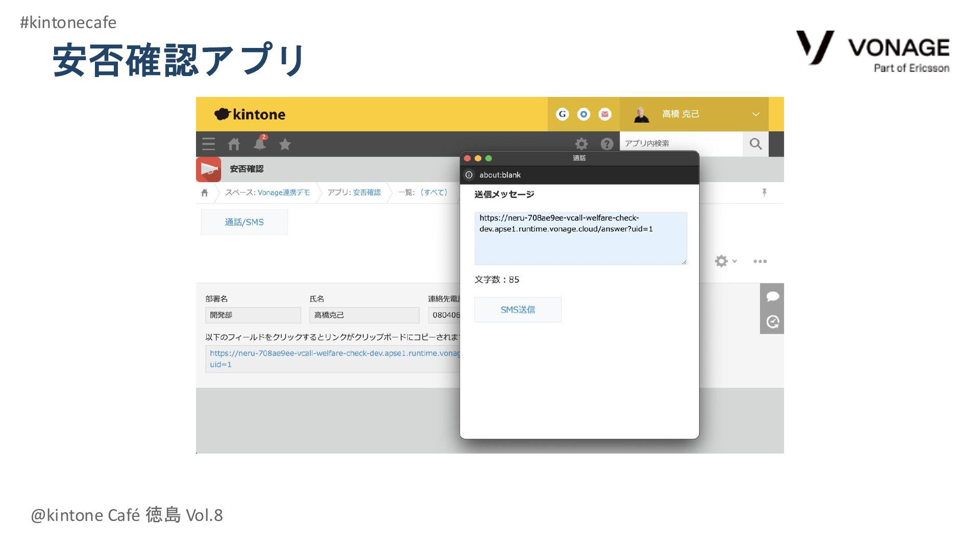Open the Google G shortcut icon
980x551 pixels.
tap(562, 114)
